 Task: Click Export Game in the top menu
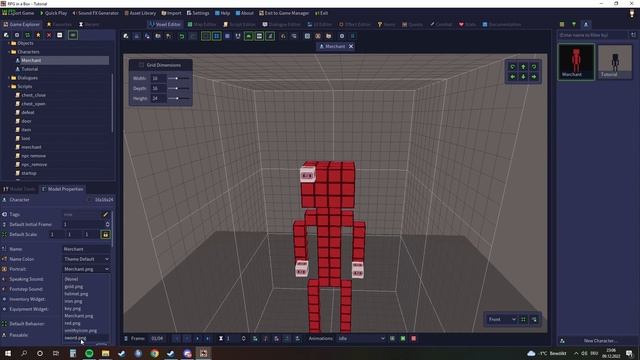click(x=18, y=13)
